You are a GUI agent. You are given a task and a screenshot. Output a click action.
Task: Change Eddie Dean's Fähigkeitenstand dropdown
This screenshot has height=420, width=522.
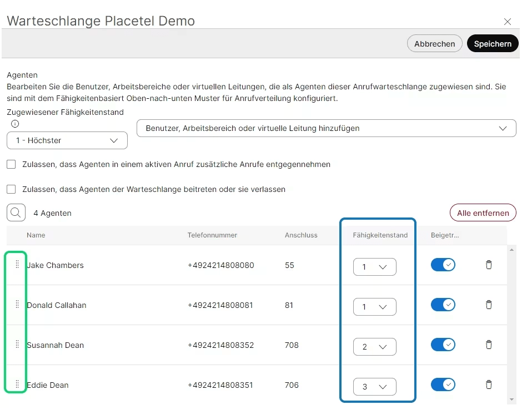click(x=374, y=386)
